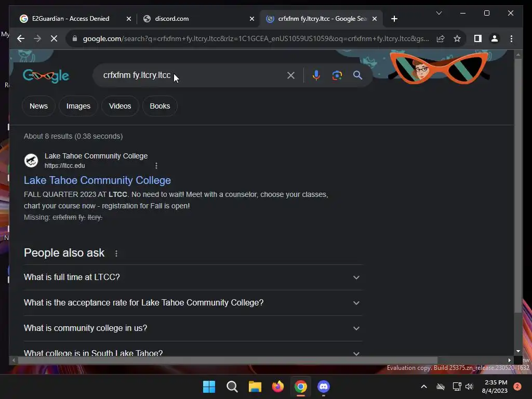Click the address bar URL

[x=256, y=38]
